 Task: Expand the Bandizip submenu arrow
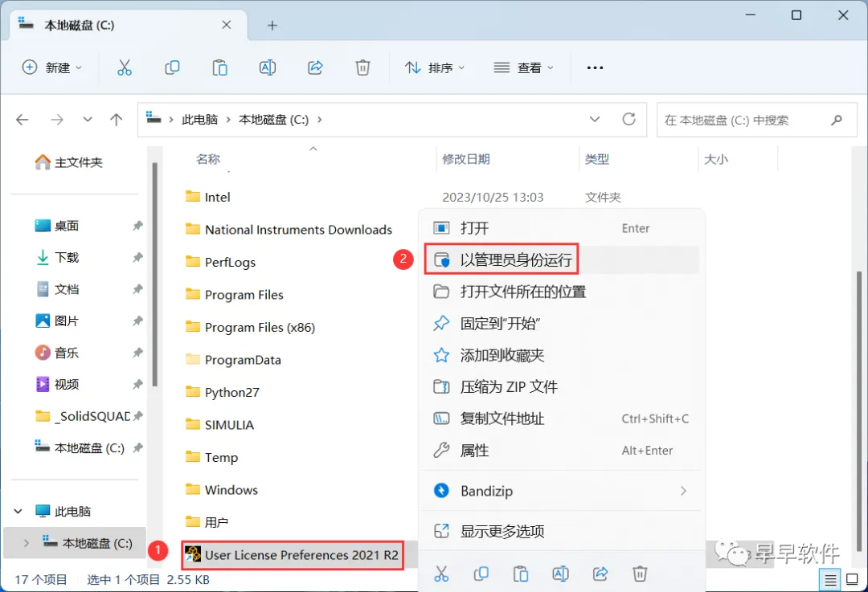tap(683, 491)
